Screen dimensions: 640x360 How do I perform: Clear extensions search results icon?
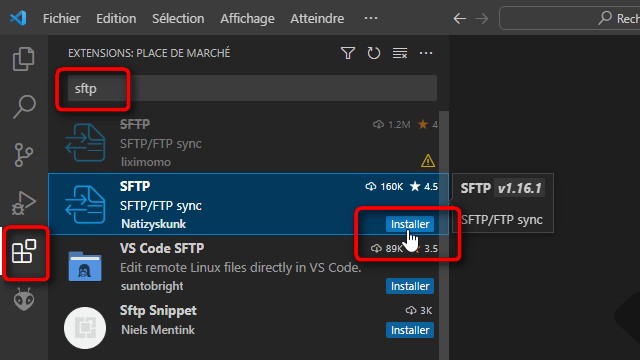coord(400,53)
